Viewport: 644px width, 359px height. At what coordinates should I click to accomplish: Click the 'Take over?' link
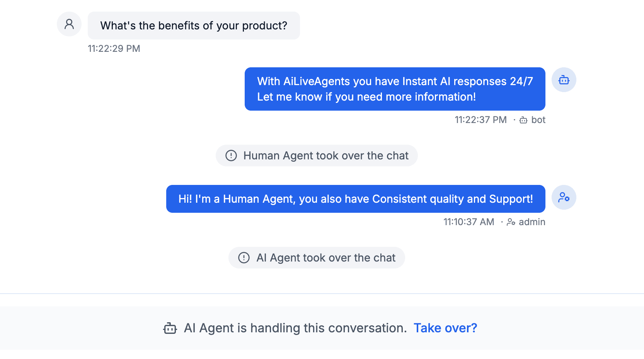point(445,328)
